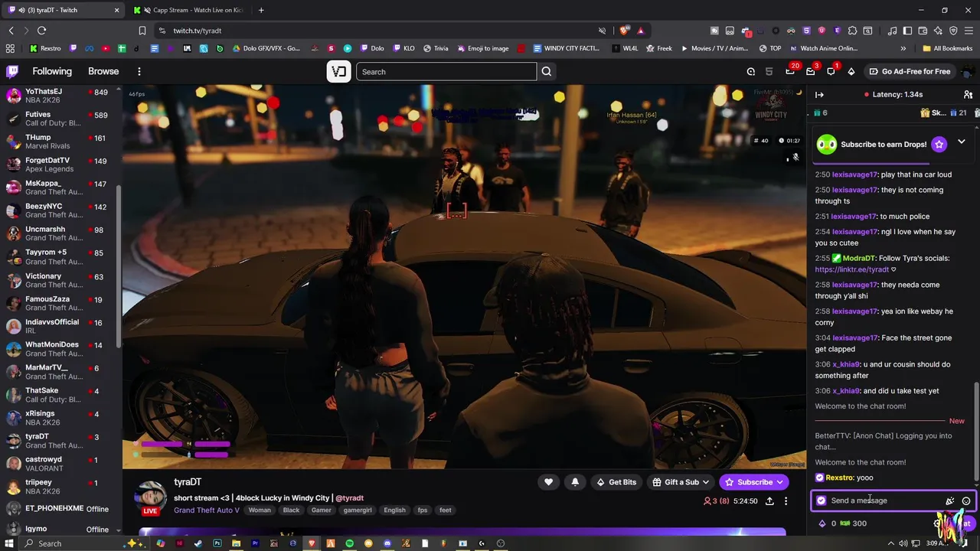Click the twitch.tv/tyradt address bar
The image size is (980, 551).
tap(375, 31)
